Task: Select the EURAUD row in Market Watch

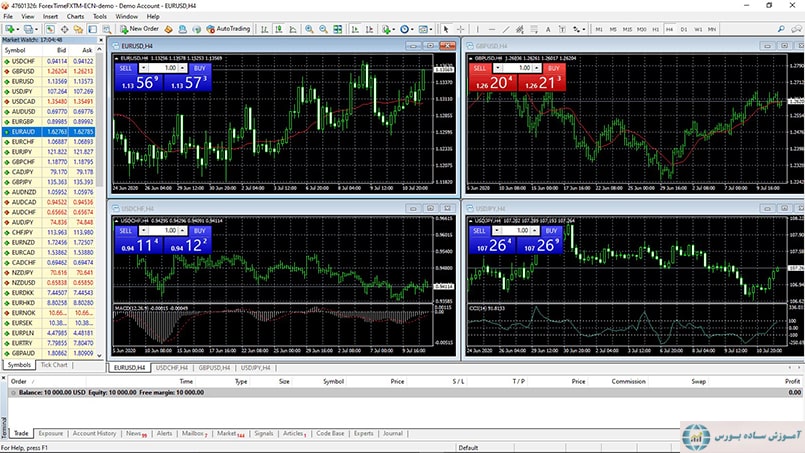Action: click(x=52, y=131)
